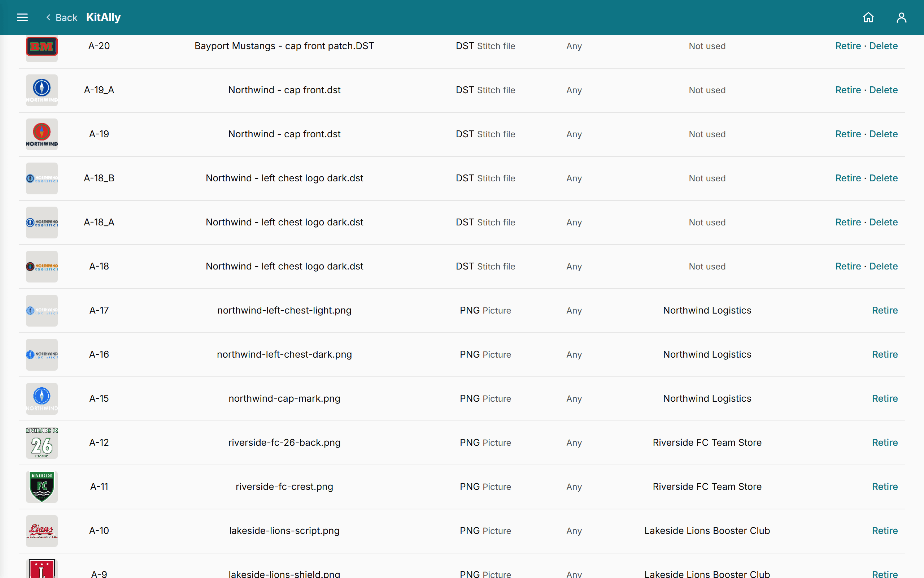Click the Back link

click(x=61, y=18)
